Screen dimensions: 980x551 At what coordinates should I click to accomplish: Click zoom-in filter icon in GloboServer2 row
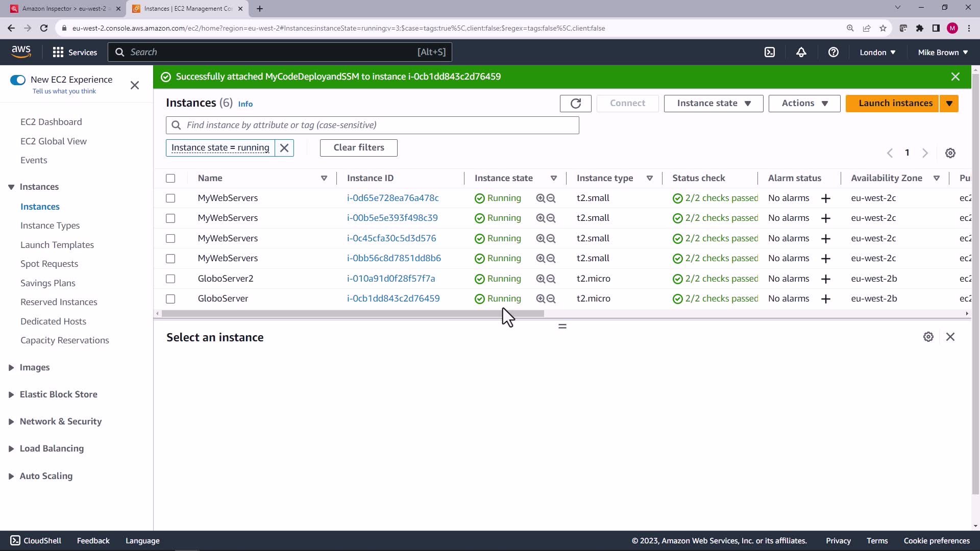(x=540, y=279)
